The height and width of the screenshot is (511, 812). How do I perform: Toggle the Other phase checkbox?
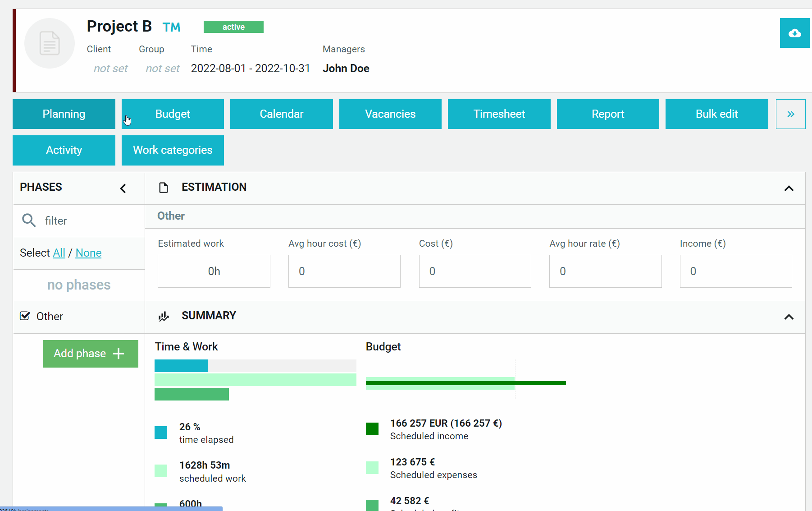coord(25,316)
